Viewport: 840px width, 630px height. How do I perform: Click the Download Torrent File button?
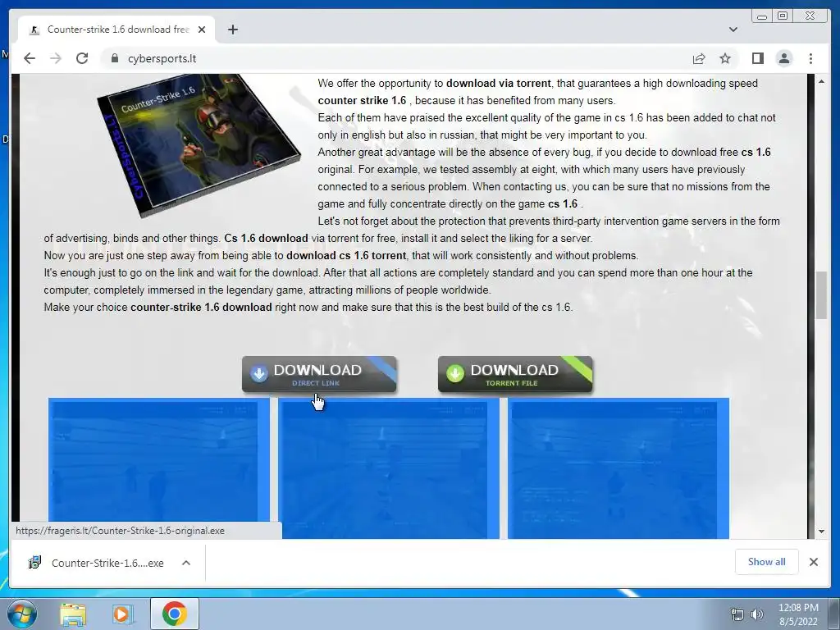coord(515,374)
